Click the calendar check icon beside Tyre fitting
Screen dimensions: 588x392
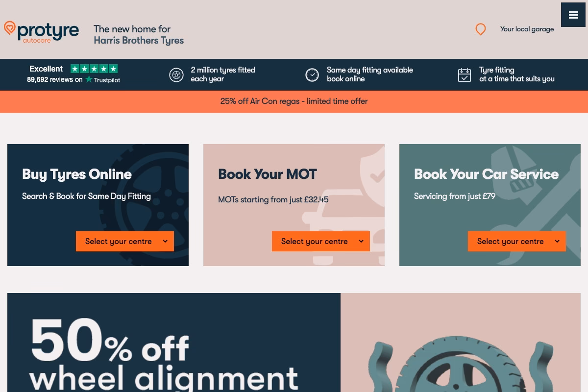pyautogui.click(x=465, y=75)
